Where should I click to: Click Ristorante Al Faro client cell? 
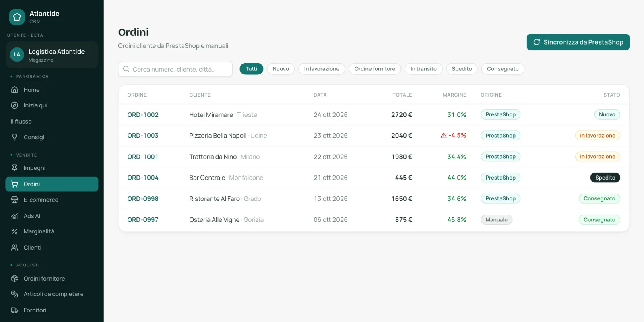(225, 199)
